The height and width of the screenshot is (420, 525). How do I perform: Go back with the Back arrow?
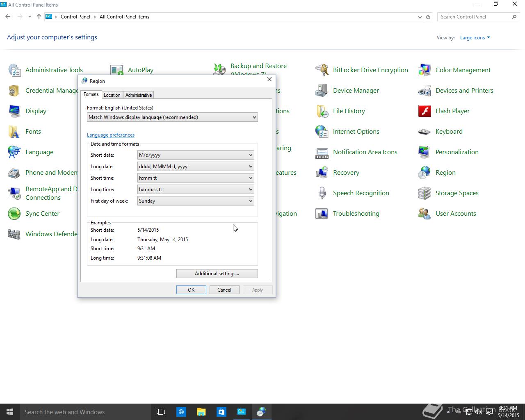[x=8, y=17]
